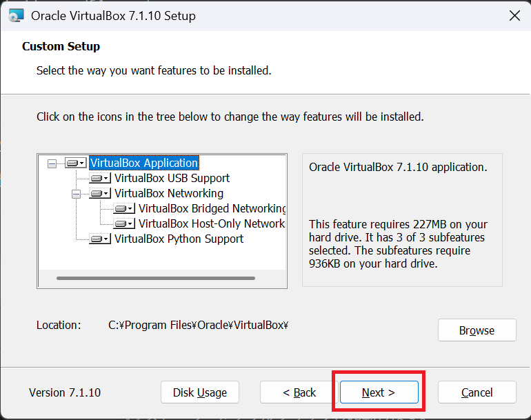Click the drive icon beside VirtualBox Application
The image size is (531, 420).
tap(75, 163)
